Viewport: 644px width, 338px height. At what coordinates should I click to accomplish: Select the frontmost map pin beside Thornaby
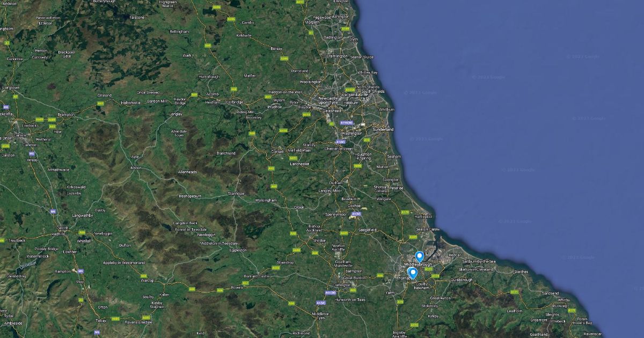(x=413, y=274)
